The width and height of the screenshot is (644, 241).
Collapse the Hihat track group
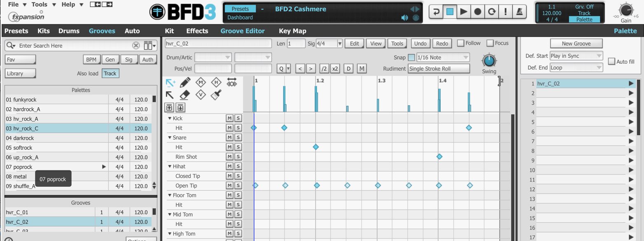170,166
